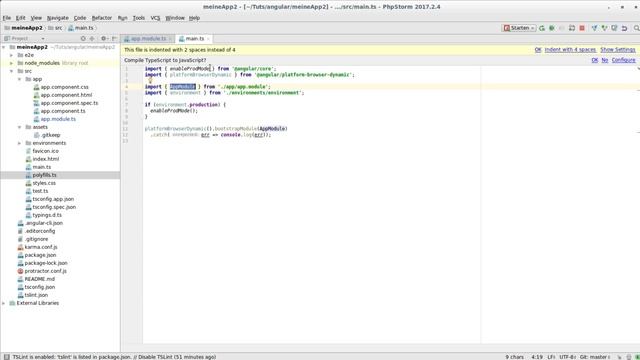Image resolution: width=640 pixels, height=360 pixels.
Task: Start debugging with the green bug icon
Action: tap(552, 28)
